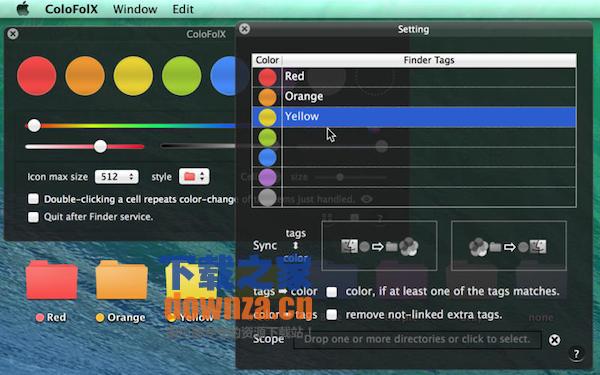Click the Color column header
Screen dimensions: 600x375
tap(267, 60)
